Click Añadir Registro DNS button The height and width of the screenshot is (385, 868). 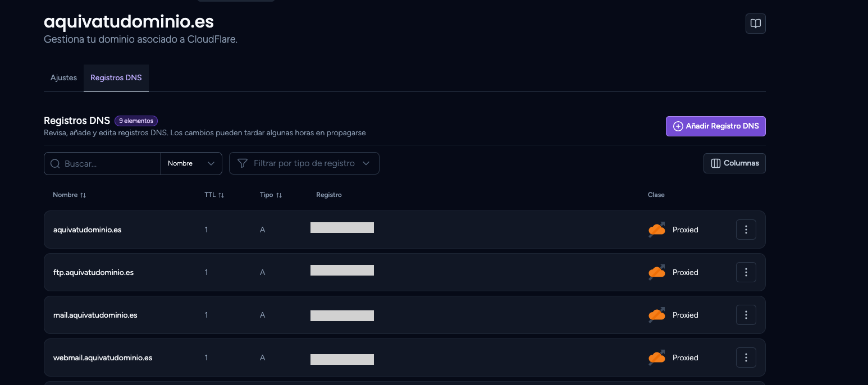coord(716,126)
